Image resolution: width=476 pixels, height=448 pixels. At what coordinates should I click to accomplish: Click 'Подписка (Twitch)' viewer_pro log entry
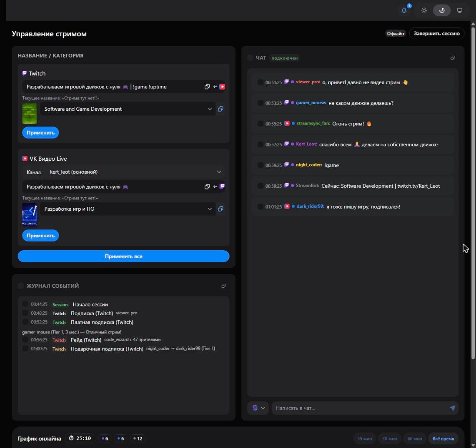pyautogui.click(x=92, y=314)
